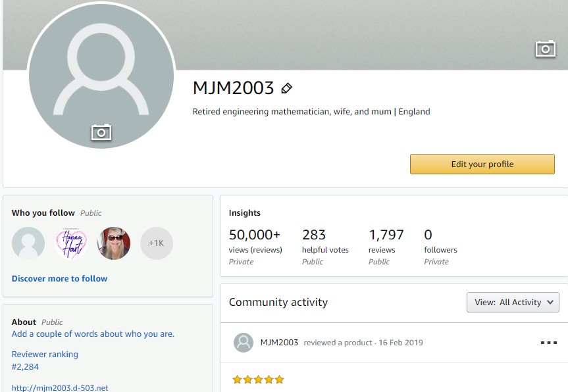Click the large default profile avatar

click(101, 75)
